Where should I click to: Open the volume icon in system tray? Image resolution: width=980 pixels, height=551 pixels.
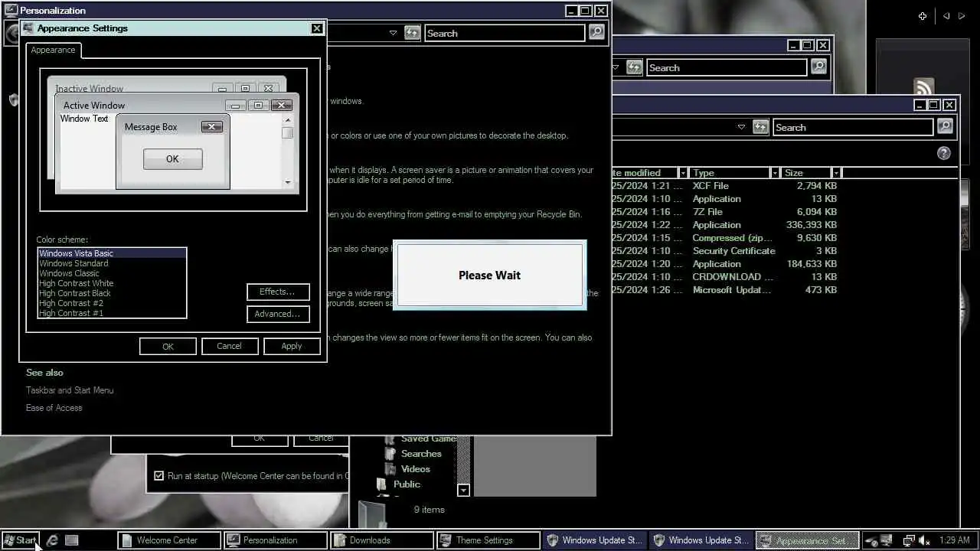[x=924, y=540]
